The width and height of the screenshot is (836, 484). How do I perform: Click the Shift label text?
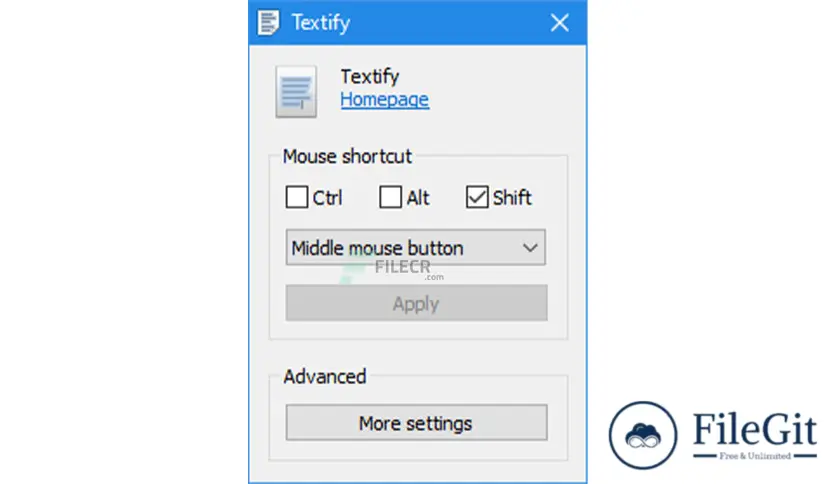click(512, 198)
